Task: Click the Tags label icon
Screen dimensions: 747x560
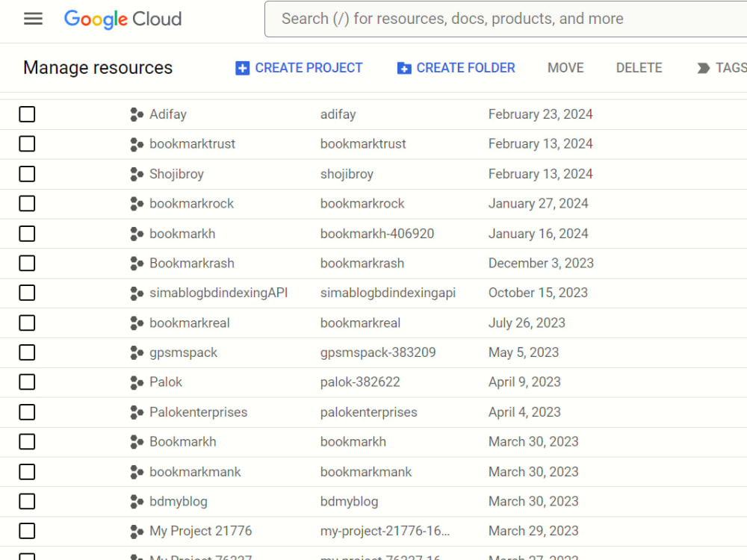Action: [x=703, y=68]
